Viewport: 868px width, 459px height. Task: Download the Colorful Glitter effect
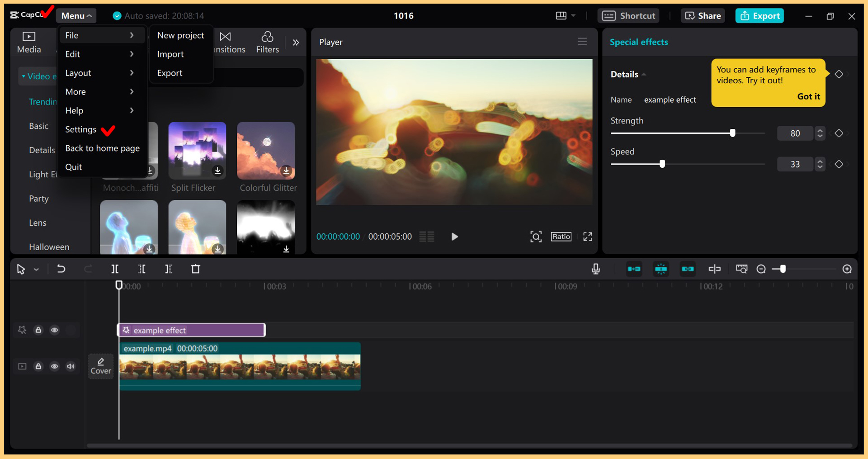pyautogui.click(x=286, y=170)
